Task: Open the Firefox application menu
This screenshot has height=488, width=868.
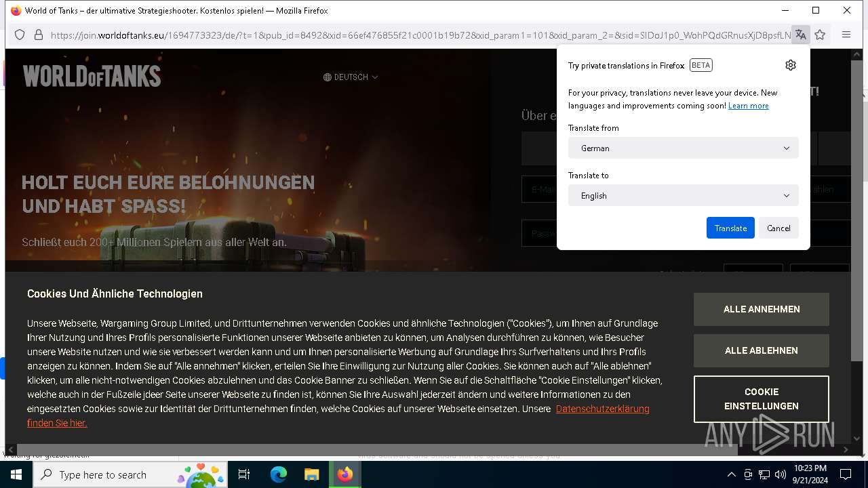Action: [x=846, y=35]
